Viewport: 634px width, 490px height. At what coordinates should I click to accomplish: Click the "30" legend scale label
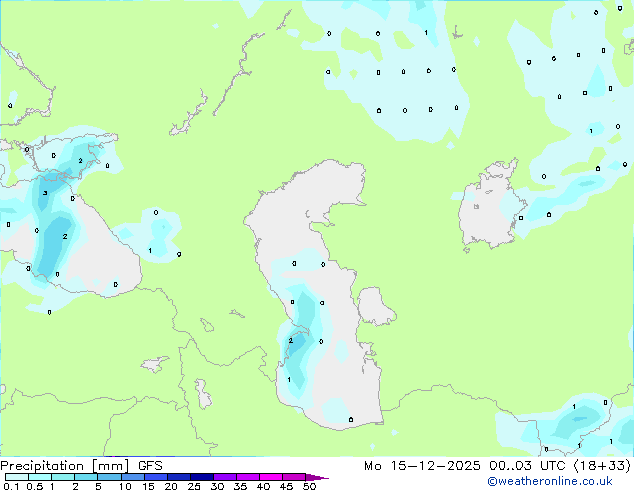pos(217,486)
